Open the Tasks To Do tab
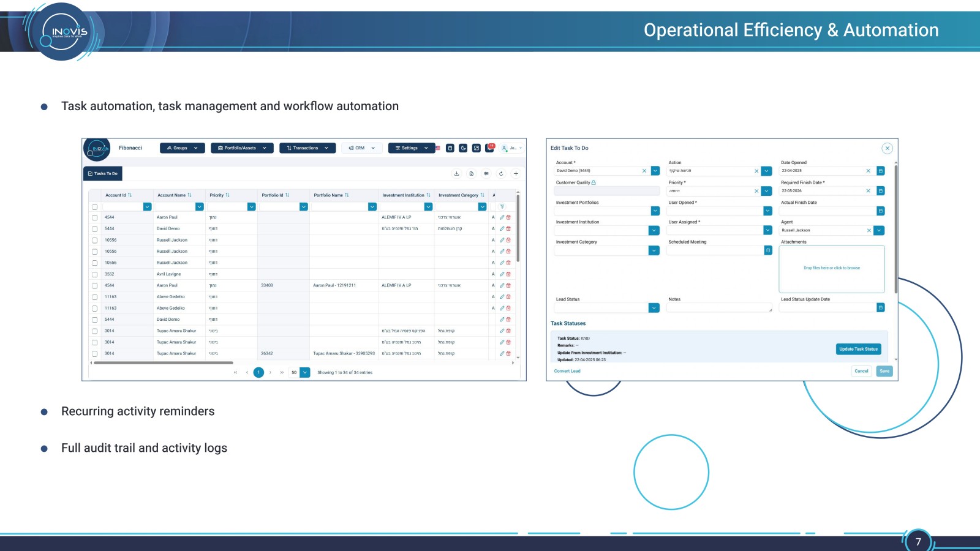980x551 pixels. (103, 173)
